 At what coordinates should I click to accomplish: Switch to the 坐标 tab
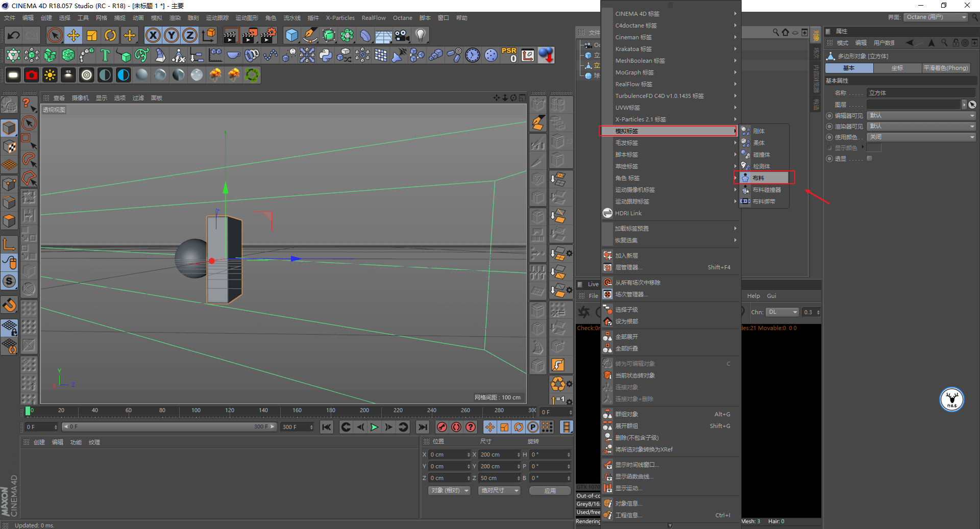(x=897, y=68)
